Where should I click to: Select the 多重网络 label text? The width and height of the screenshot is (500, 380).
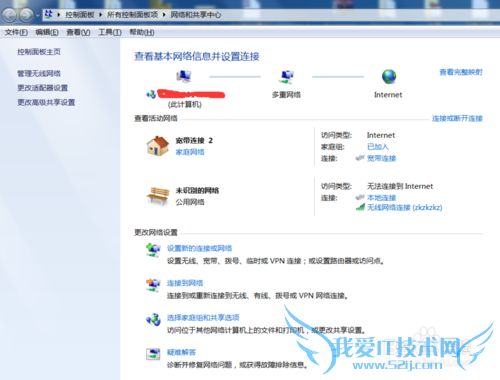(286, 95)
